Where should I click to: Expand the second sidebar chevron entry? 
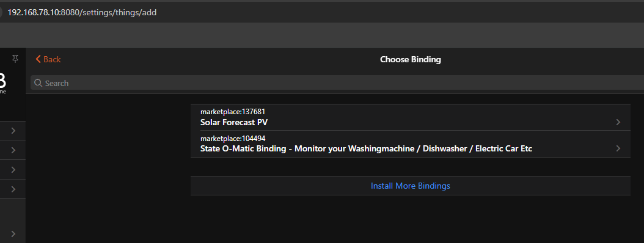coord(13,150)
